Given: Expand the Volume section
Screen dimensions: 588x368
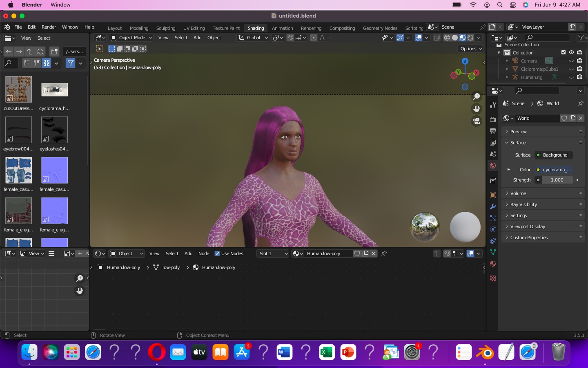Looking at the screenshot, I should [518, 193].
